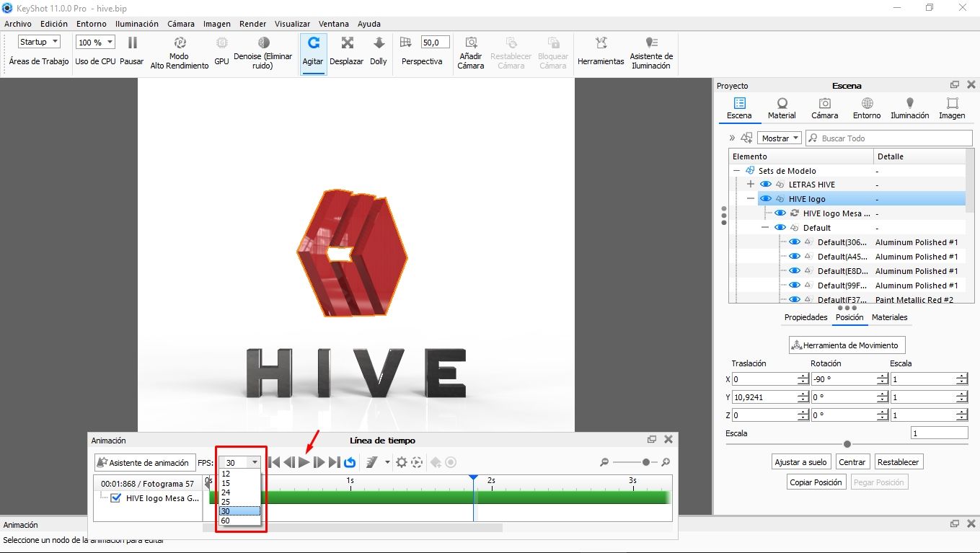Screen dimensions: 980x553
Task: Select 60 in the FPS dropdown list
Action: click(239, 521)
